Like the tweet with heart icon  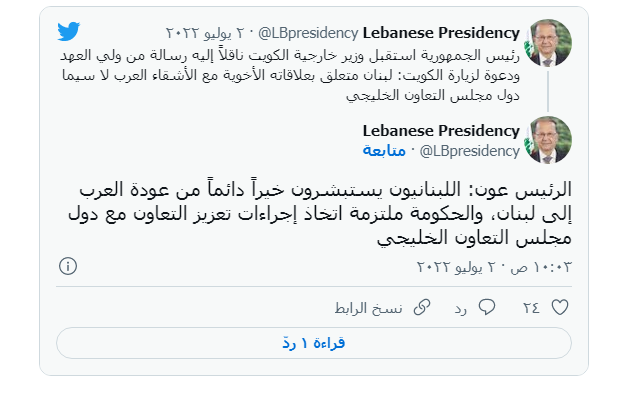tap(560, 307)
